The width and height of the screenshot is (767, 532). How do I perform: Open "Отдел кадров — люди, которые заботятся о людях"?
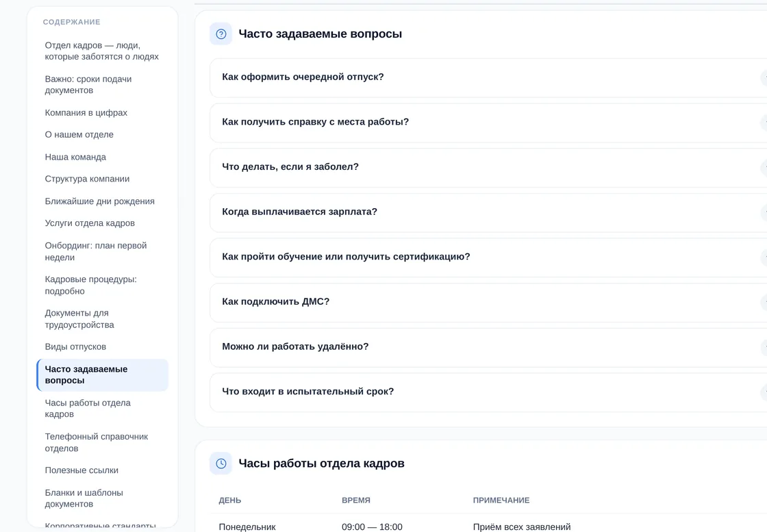click(x=102, y=51)
